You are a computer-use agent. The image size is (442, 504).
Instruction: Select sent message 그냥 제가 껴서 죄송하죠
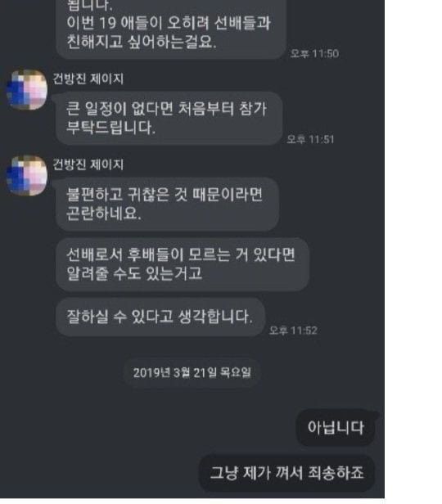pyautogui.click(x=287, y=473)
